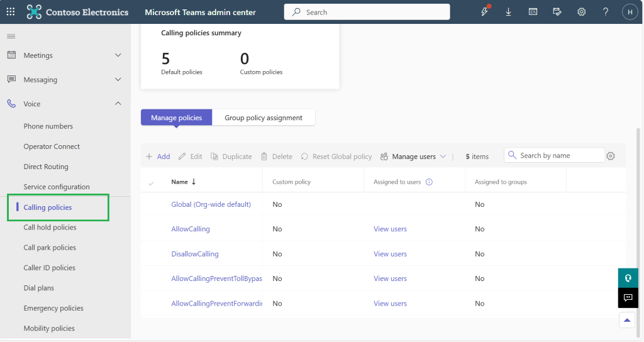Open Direct Routing page
This screenshot has width=644, height=342.
point(45,166)
